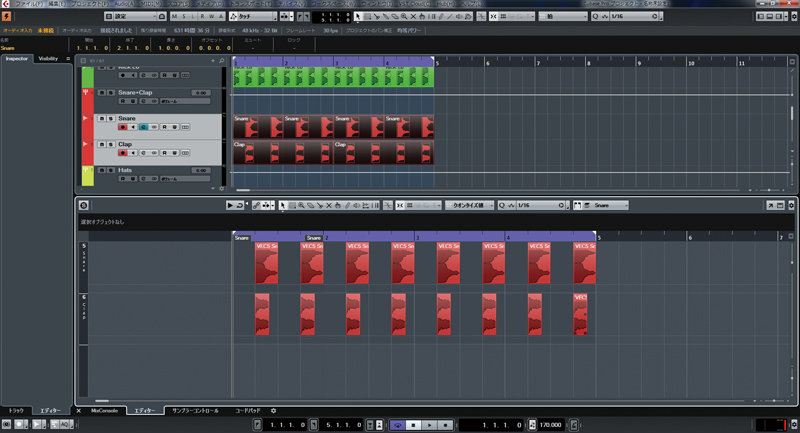Image resolution: width=800 pixels, height=433 pixels.
Task: Open the Snare+Clap folder track
Action: (87, 93)
